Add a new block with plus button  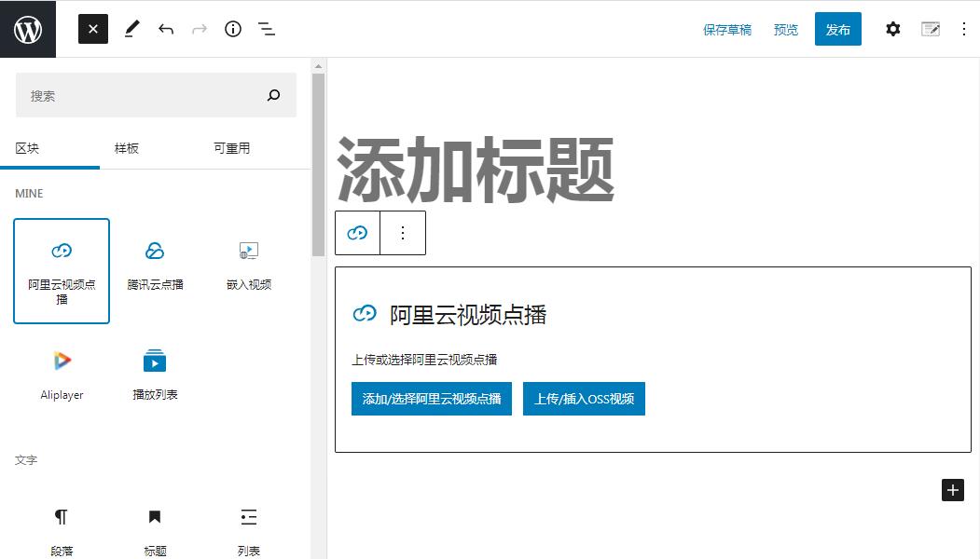click(x=953, y=490)
